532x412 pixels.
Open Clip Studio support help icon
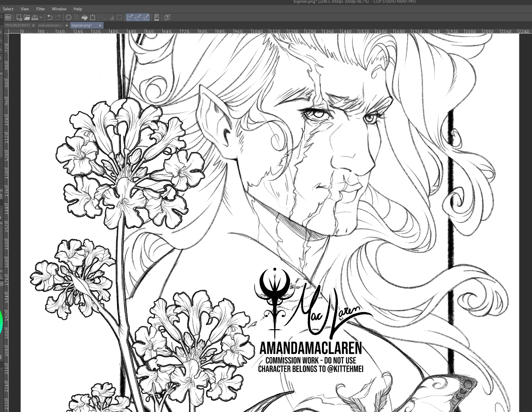coord(167,17)
